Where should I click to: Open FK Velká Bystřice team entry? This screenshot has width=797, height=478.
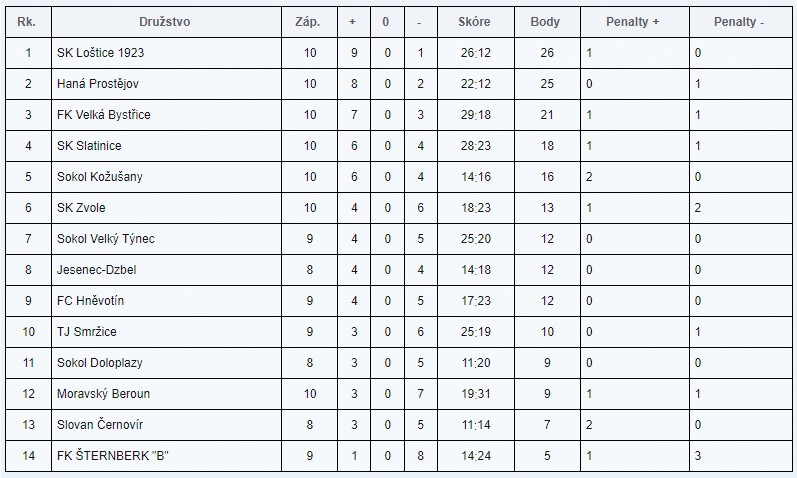(x=104, y=114)
